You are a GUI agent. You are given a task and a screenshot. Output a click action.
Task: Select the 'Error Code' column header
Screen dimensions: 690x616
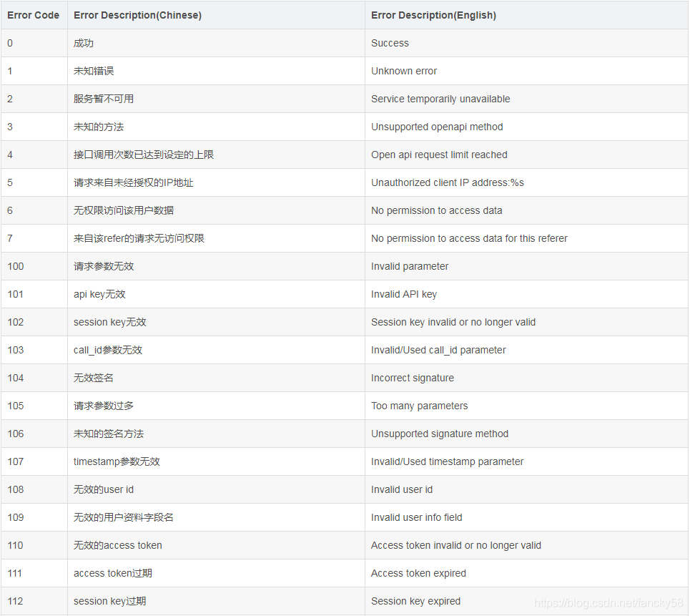34,15
